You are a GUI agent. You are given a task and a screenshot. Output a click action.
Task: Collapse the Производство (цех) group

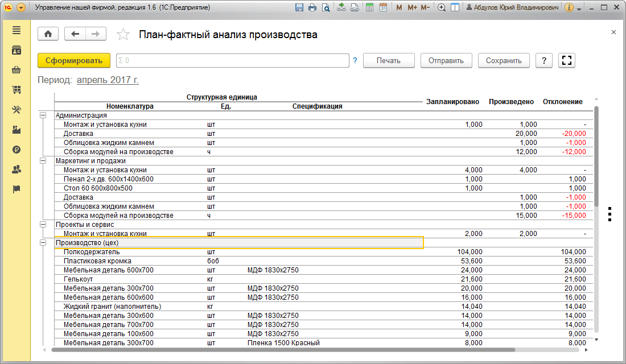tap(43, 243)
